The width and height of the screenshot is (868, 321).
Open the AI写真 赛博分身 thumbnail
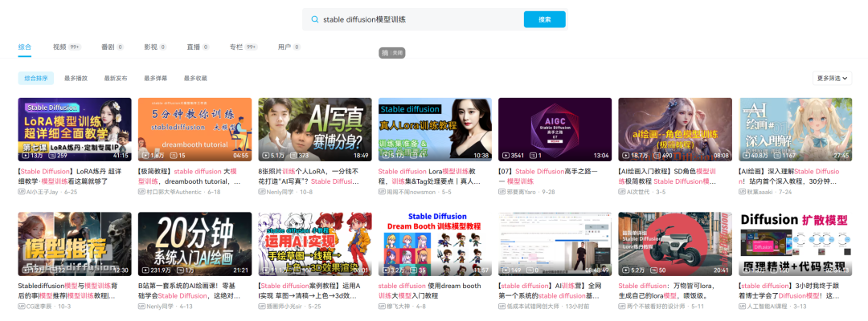tap(315, 129)
